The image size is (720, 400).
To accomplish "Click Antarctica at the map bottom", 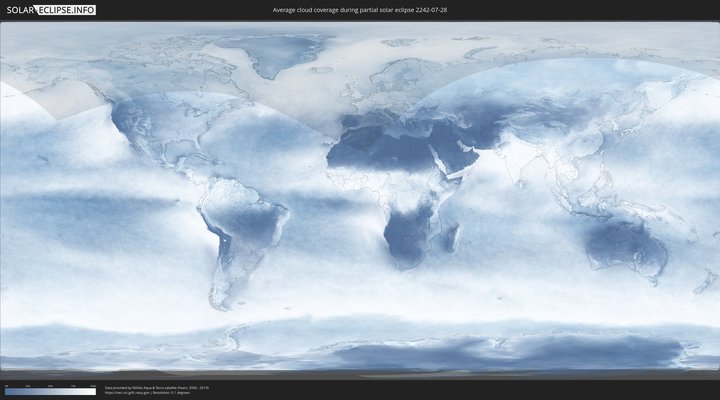I will pos(400,352).
